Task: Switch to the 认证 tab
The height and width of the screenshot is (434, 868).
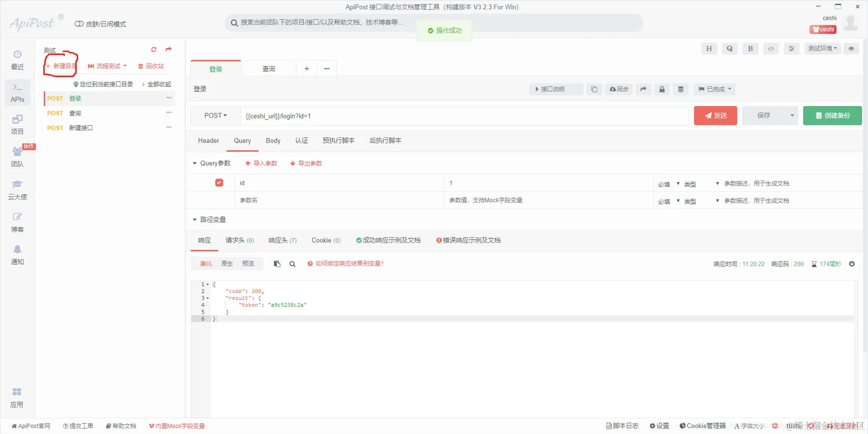Action: pyautogui.click(x=302, y=141)
